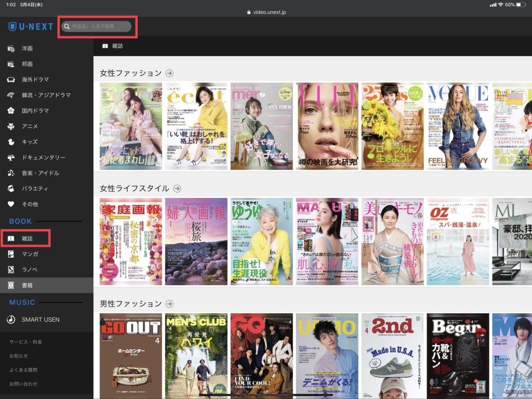Click the 雑誌 open book icon in the sidebar

click(x=11, y=238)
